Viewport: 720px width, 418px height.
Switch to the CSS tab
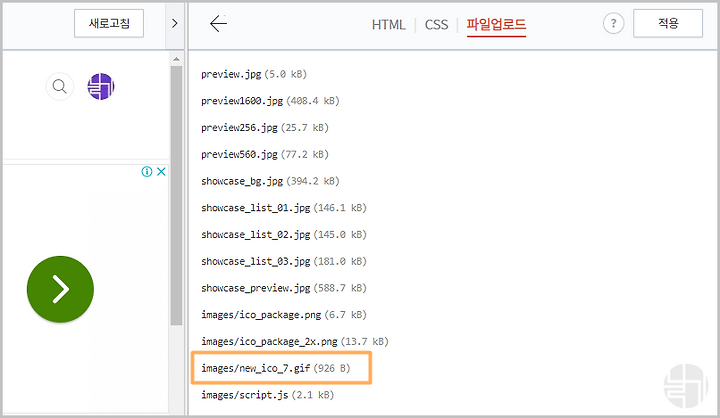point(436,24)
